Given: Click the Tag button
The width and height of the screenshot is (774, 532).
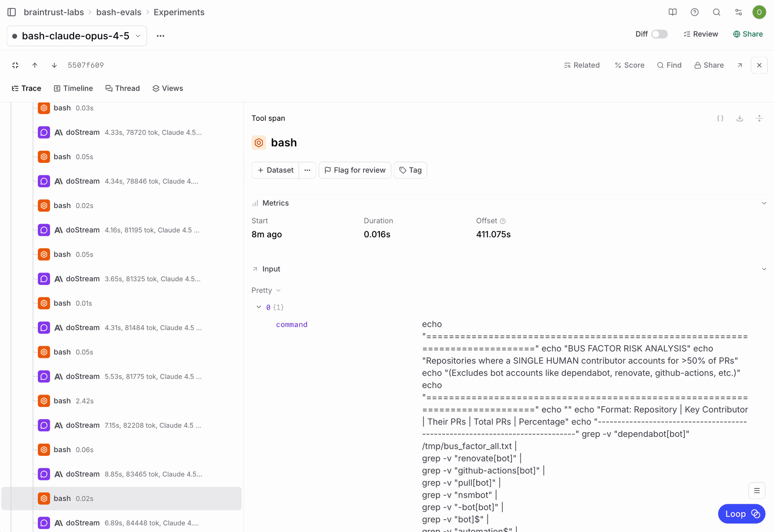Looking at the screenshot, I should coord(410,170).
